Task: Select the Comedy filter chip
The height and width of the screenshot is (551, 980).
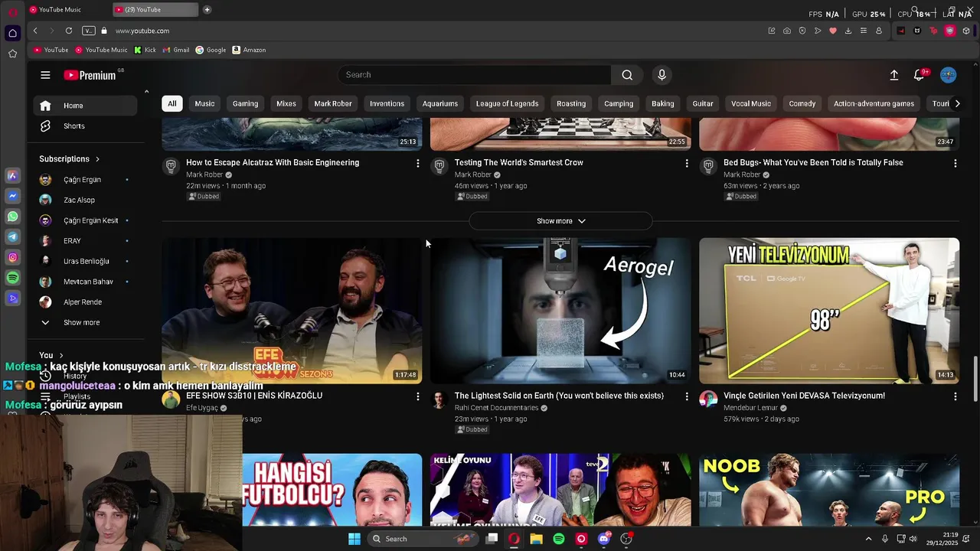Action: pyautogui.click(x=802, y=103)
